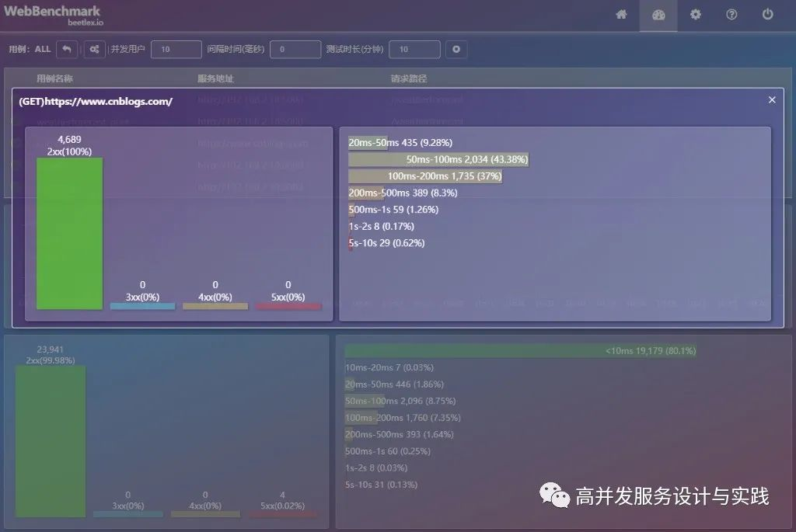The height and width of the screenshot is (532, 796).
Task: Click the dialog title (GET)https://www.cnblogs.com/
Action: 96,102
